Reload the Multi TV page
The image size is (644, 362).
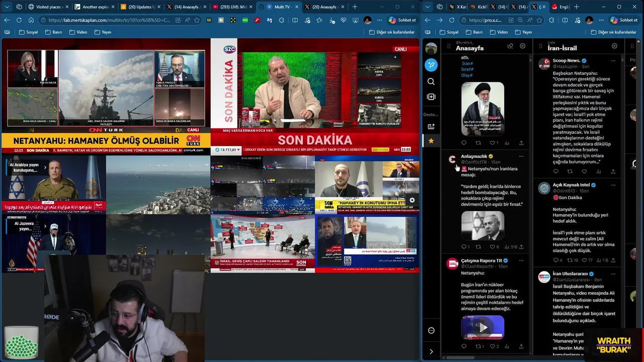point(19,20)
